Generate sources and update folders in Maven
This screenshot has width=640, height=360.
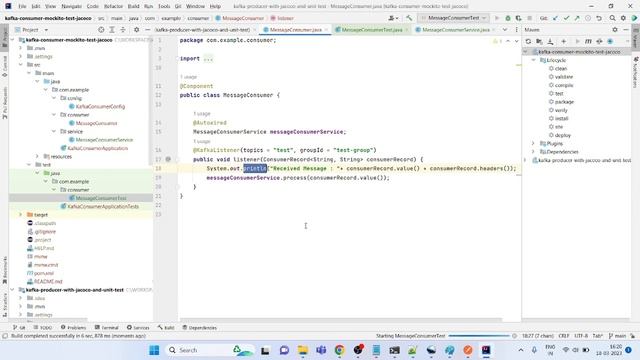pos(539,41)
